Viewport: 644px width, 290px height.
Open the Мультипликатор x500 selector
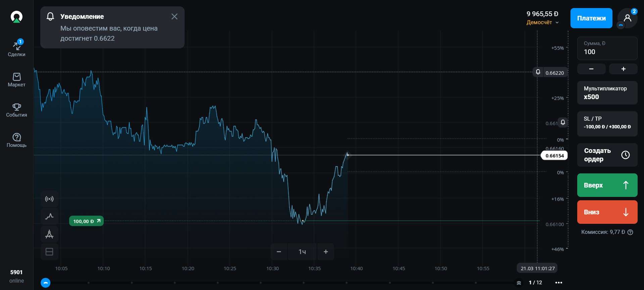pyautogui.click(x=607, y=93)
